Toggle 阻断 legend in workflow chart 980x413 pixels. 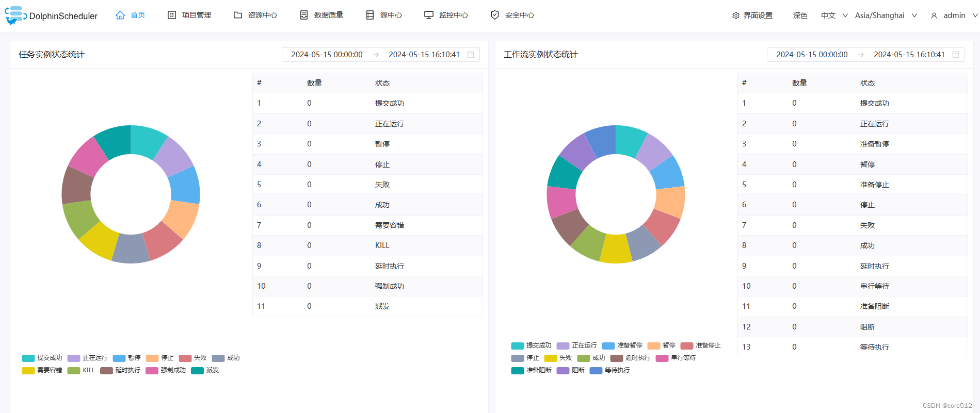[571, 370]
